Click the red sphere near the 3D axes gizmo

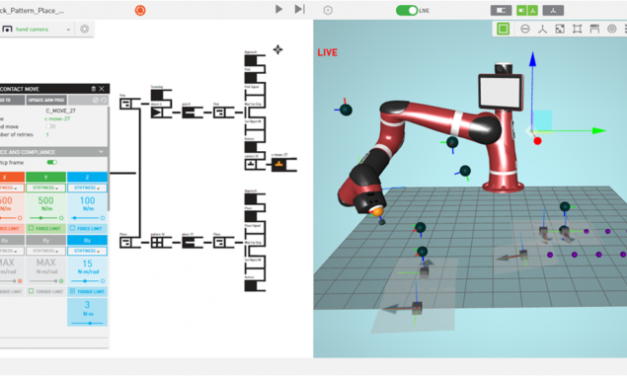tap(537, 141)
